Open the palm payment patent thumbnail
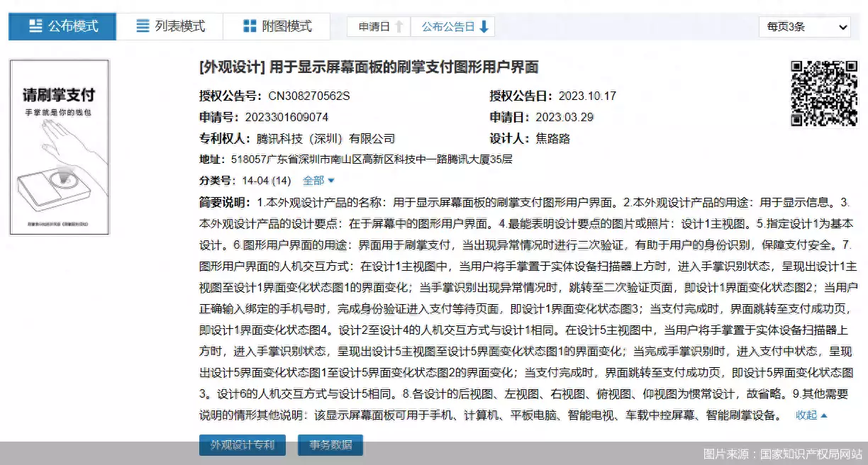This screenshot has width=868, height=465. click(60, 147)
